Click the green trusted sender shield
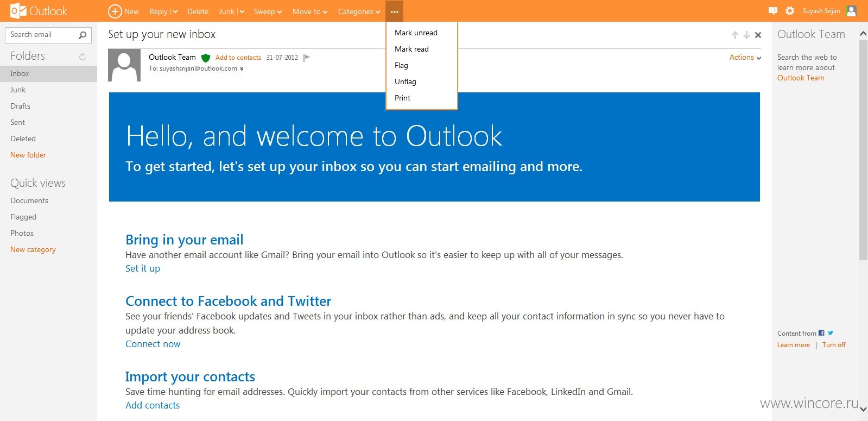Image resolution: width=868 pixels, height=421 pixels. click(x=206, y=58)
